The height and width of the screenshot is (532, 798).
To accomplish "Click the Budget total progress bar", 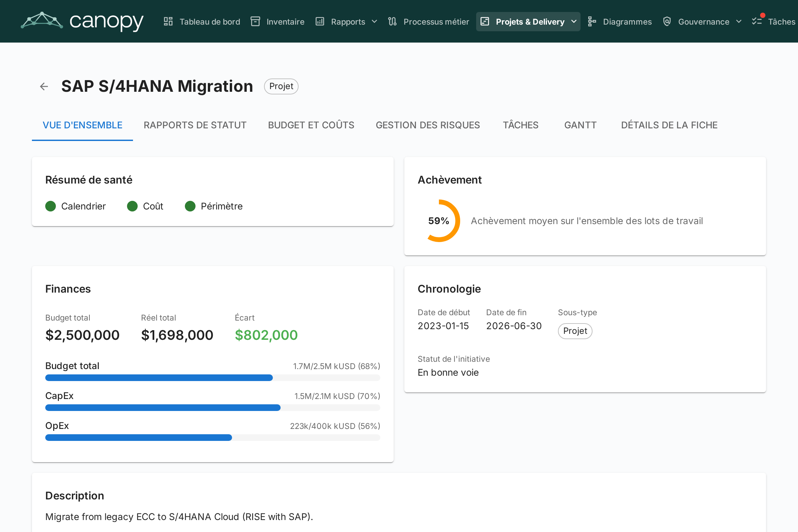I will 213,378.
